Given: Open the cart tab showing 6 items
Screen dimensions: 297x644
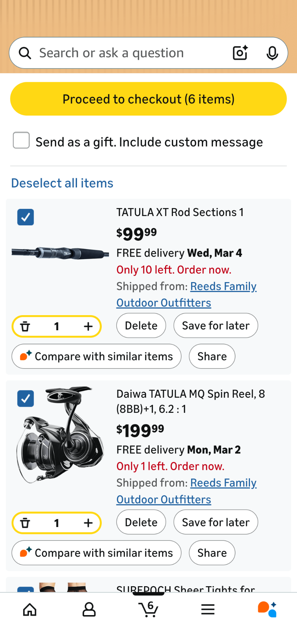Looking at the screenshot, I should (x=148, y=610).
